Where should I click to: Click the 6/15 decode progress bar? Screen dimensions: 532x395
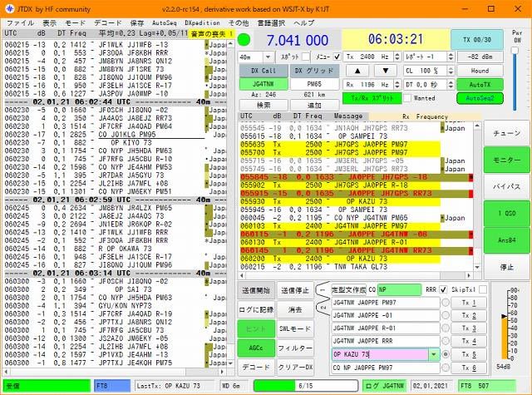pos(305,386)
